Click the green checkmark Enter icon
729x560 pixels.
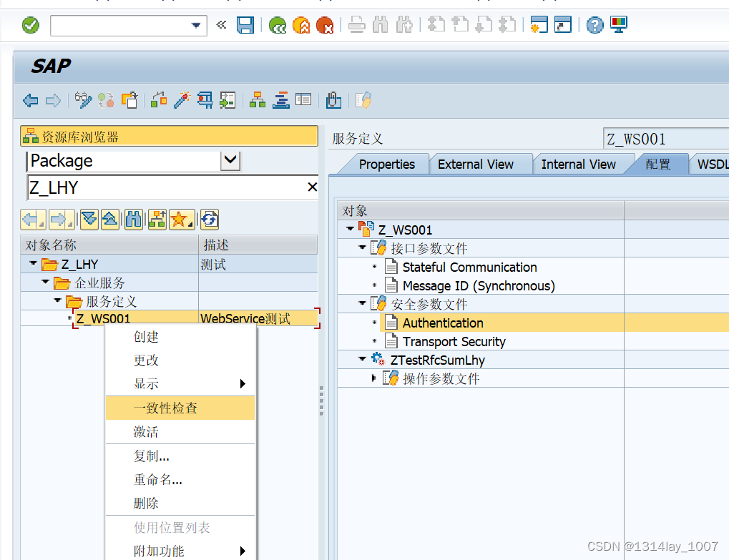pos(31,25)
